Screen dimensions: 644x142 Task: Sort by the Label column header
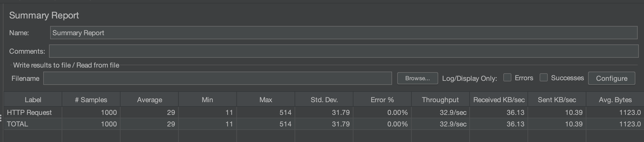click(x=33, y=100)
